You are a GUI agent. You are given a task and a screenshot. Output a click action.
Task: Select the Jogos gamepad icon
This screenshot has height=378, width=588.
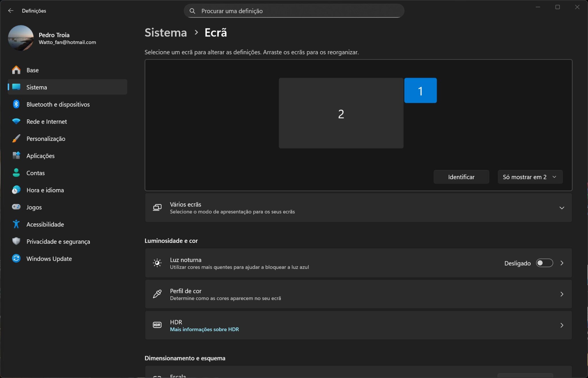click(16, 207)
